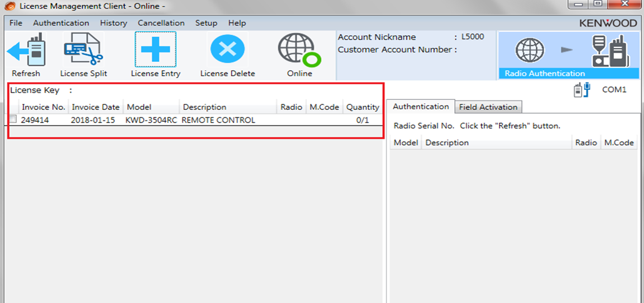The image size is (644, 303).
Task: Click the Refresh radio icon
Action: [x=26, y=51]
